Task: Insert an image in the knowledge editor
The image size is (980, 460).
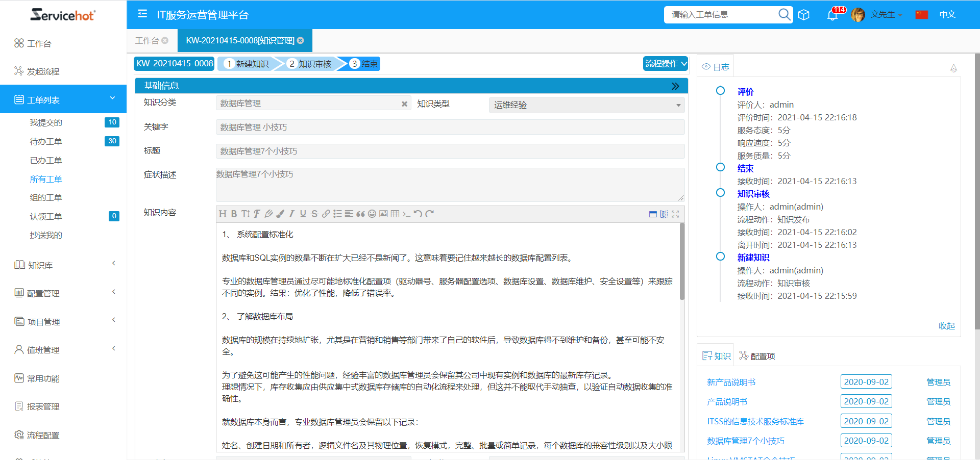Action: click(x=384, y=214)
